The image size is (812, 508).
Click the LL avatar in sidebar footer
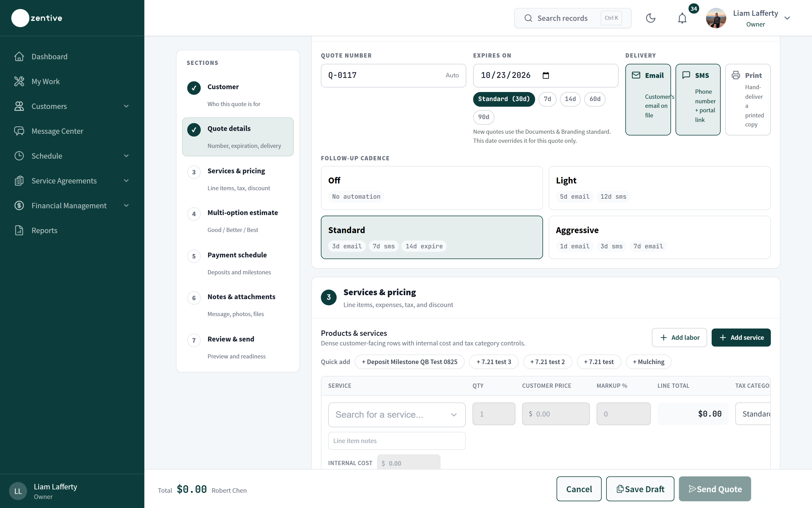pyautogui.click(x=18, y=491)
